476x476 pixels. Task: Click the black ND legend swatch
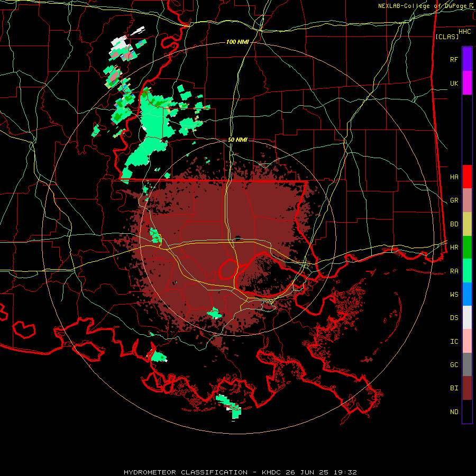pyautogui.click(x=467, y=411)
